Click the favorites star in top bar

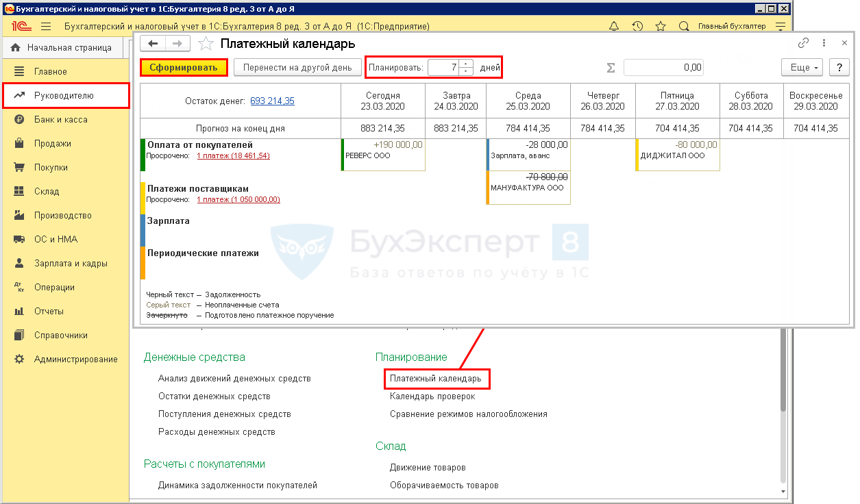(661, 27)
